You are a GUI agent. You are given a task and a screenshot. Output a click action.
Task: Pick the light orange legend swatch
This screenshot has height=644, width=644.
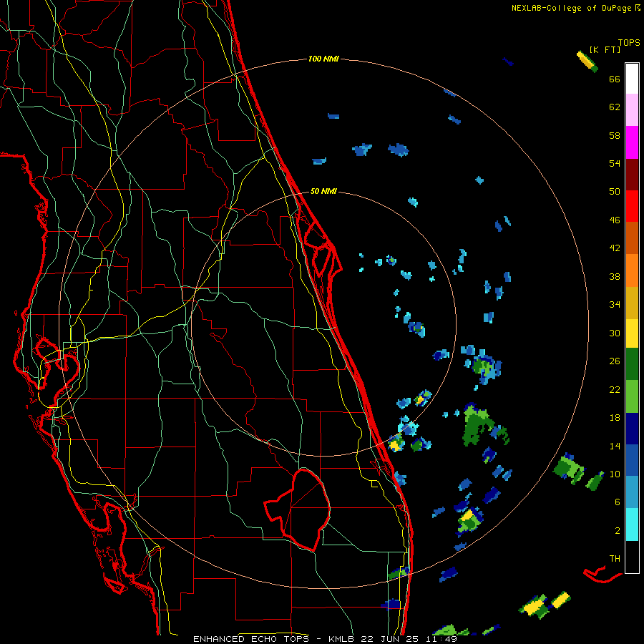[x=632, y=270]
